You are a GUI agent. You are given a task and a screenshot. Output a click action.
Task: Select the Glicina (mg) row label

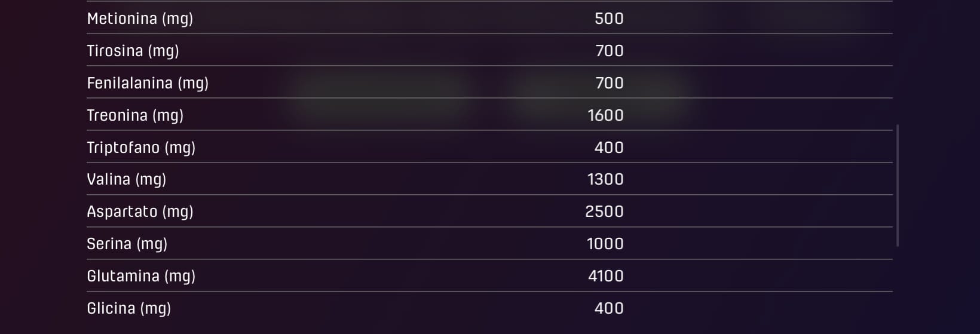(128, 308)
